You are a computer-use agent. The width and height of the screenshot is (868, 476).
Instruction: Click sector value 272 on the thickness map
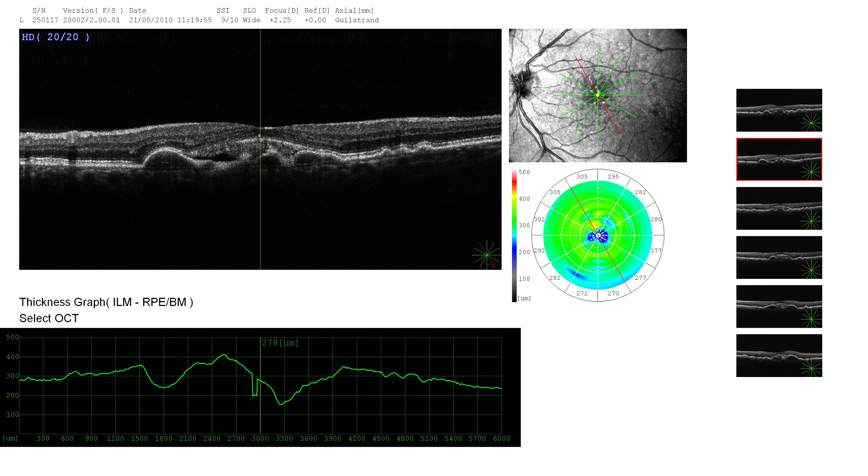tap(582, 293)
